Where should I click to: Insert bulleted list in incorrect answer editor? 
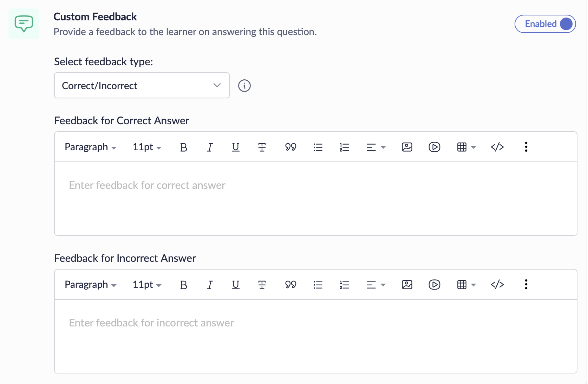pos(318,285)
